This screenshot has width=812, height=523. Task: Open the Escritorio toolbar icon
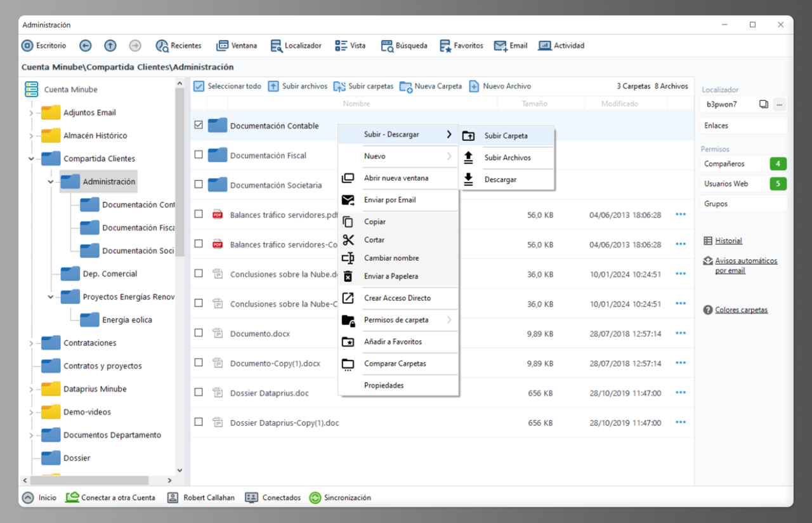click(27, 46)
